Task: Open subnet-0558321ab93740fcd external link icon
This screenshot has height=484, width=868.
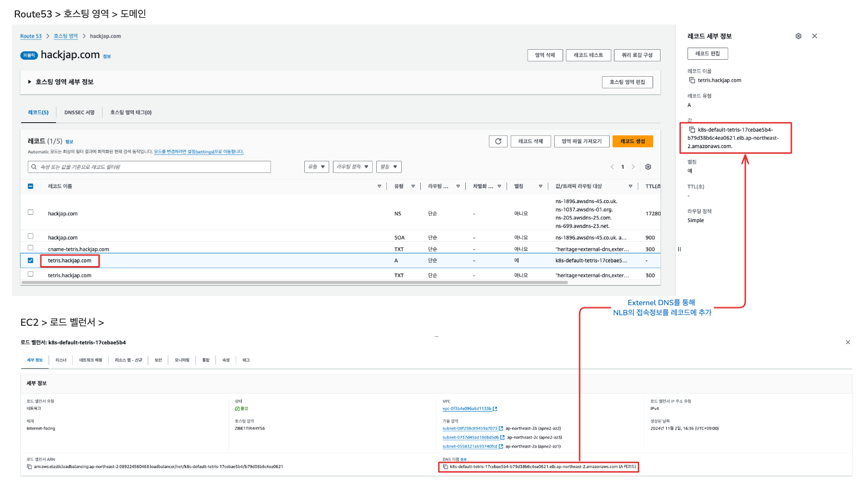Action: tap(501, 446)
